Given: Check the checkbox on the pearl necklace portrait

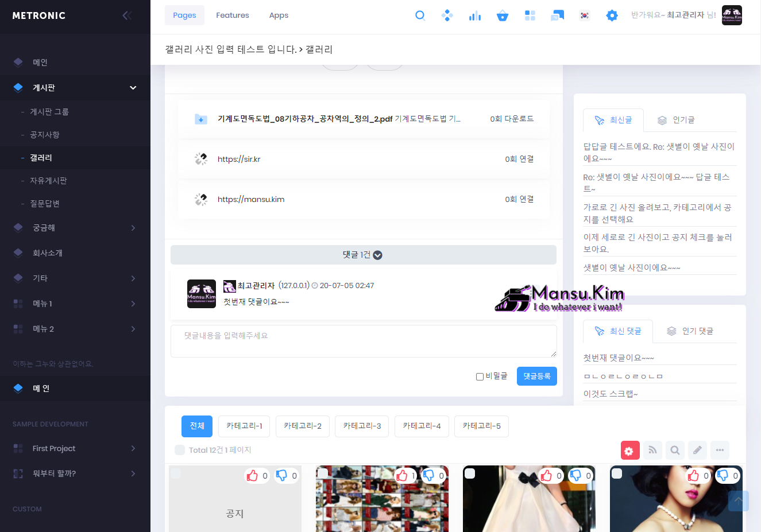Looking at the screenshot, I should [x=617, y=473].
